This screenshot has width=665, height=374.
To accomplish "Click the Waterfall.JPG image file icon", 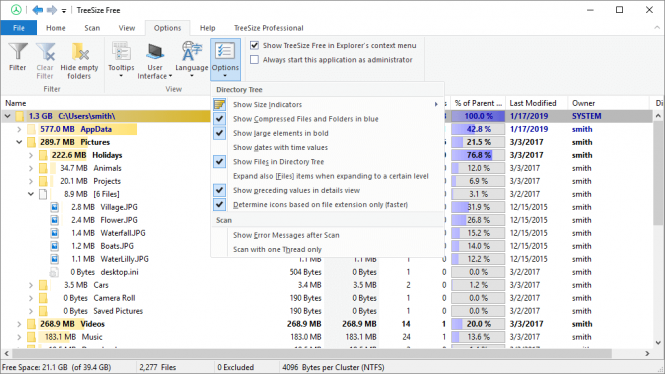I will (54, 233).
